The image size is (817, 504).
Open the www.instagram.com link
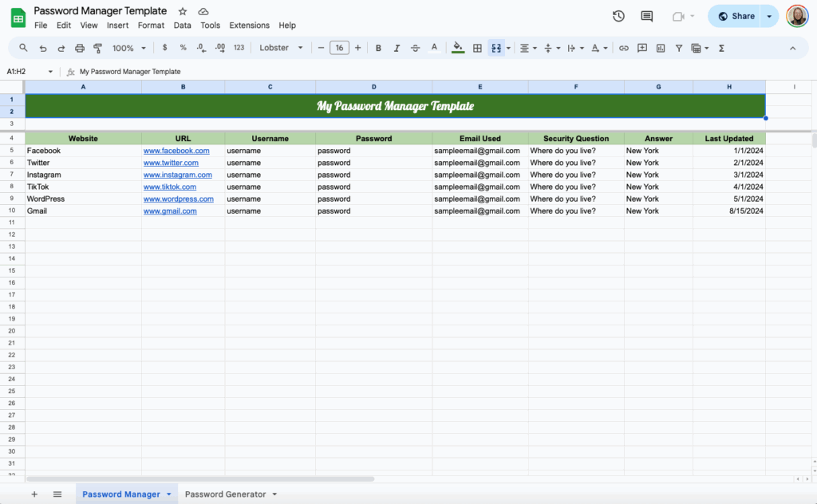coord(177,175)
